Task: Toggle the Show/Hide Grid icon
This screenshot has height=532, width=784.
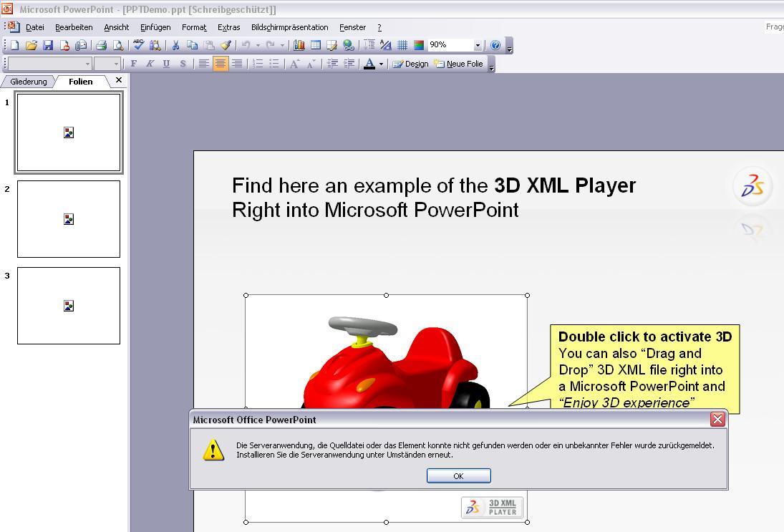Action: [402, 46]
